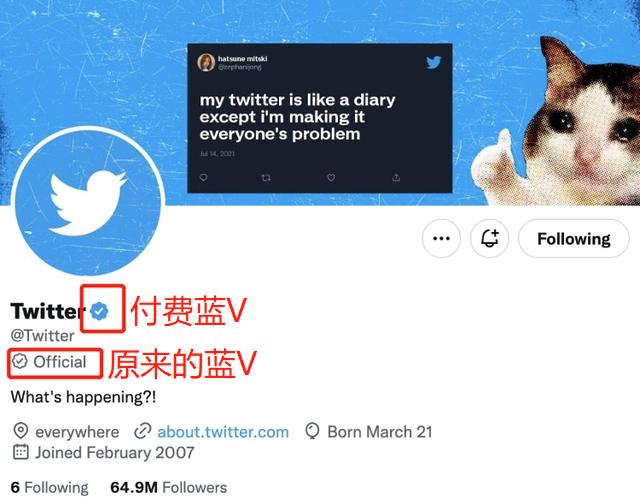The height and width of the screenshot is (498, 640).
Task: Click the crying cat banner image
Action: pyautogui.click(x=555, y=121)
